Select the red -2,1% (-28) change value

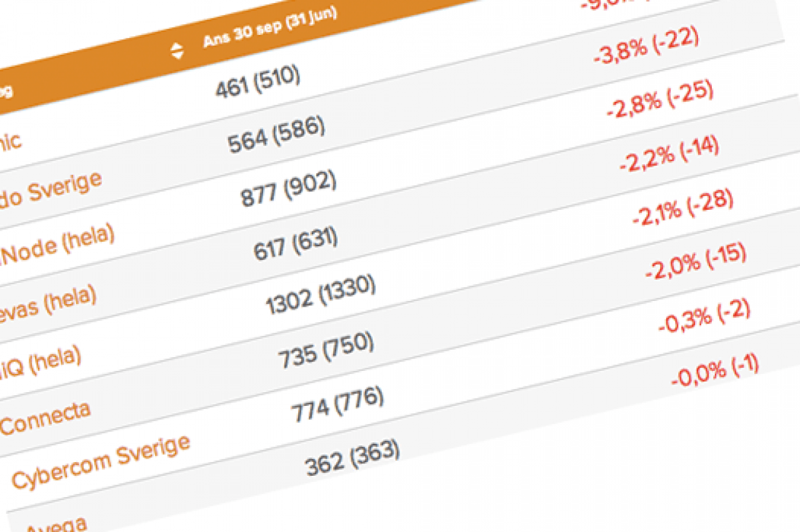682,209
